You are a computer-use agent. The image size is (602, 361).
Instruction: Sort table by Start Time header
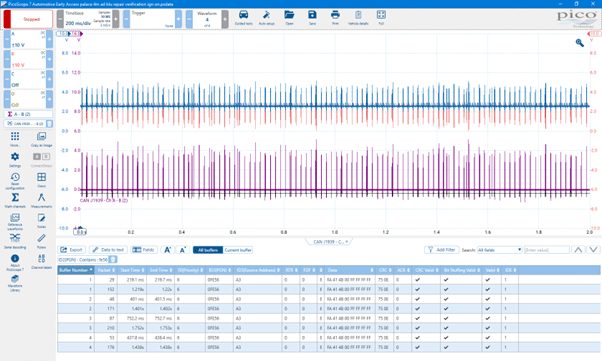[132, 270]
